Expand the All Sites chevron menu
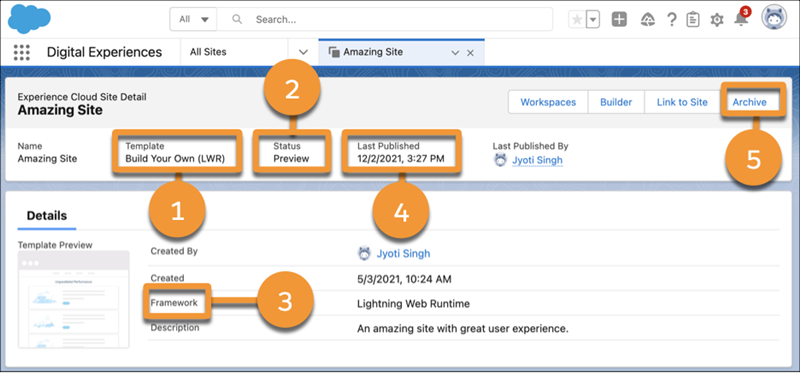The image size is (800, 373). click(303, 52)
